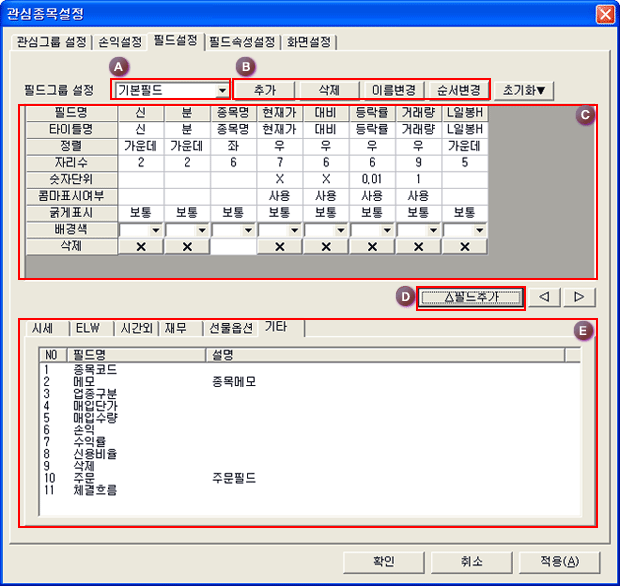Expand background color dropdown for 신 column
Image resolution: width=620 pixels, height=586 pixels.
[154, 230]
